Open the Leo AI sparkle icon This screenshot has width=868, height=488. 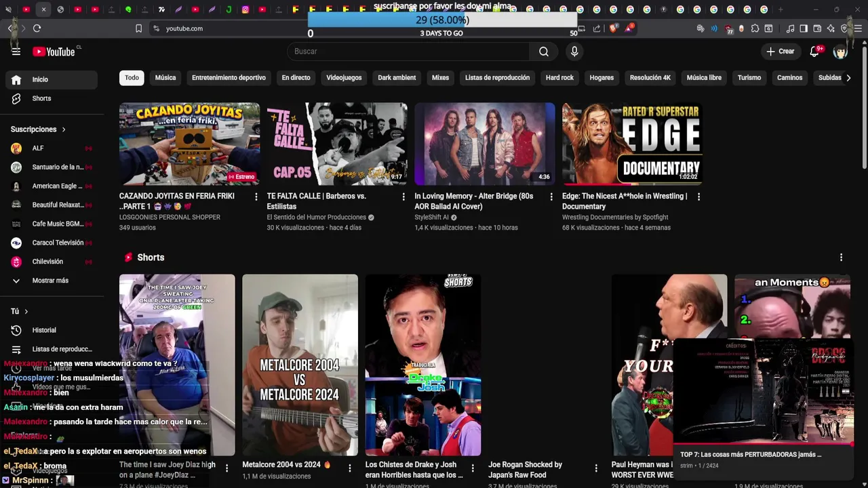tap(831, 28)
